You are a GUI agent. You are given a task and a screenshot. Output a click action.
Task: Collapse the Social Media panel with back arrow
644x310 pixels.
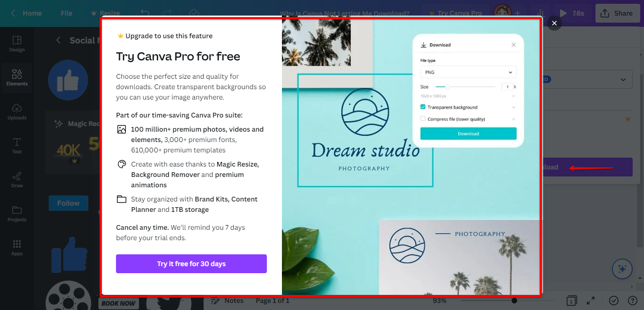tap(58, 40)
